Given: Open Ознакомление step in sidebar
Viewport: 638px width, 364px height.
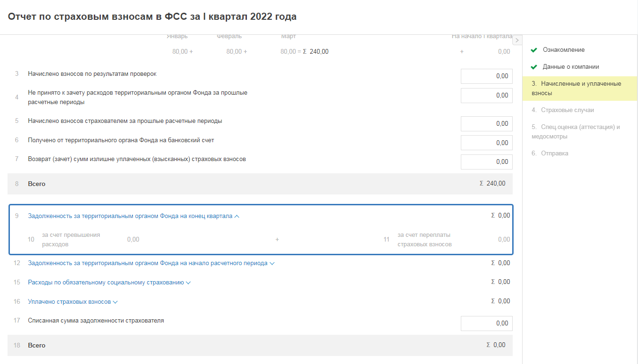Looking at the screenshot, I should point(564,50).
